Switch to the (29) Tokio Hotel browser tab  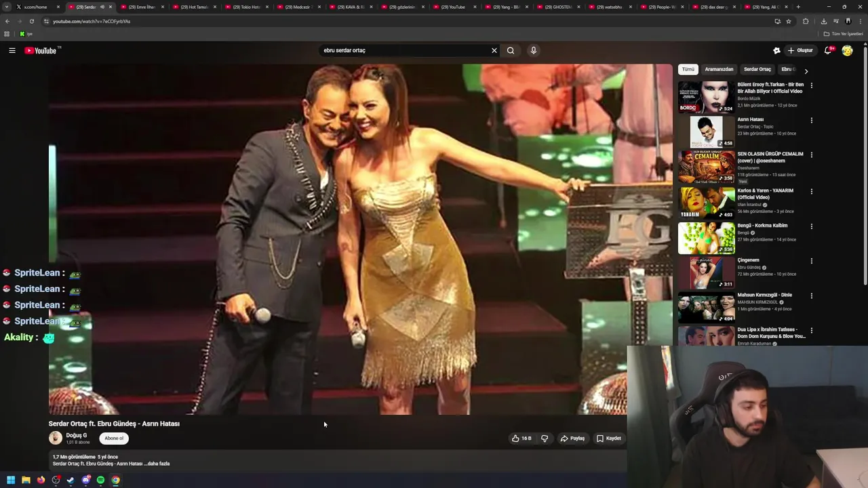245,7
